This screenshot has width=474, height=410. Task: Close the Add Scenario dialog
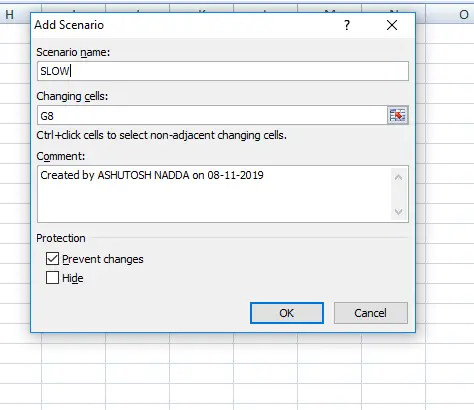click(x=392, y=25)
